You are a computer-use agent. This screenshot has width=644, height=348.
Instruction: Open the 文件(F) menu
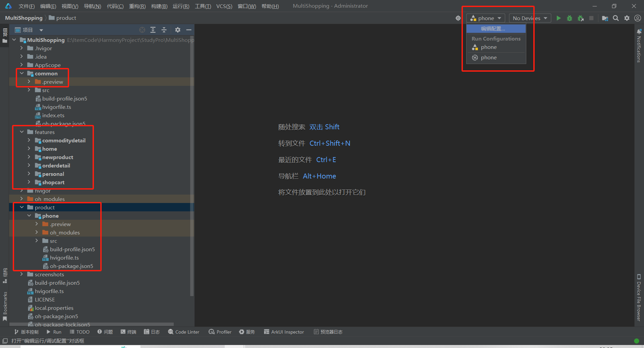pos(26,6)
